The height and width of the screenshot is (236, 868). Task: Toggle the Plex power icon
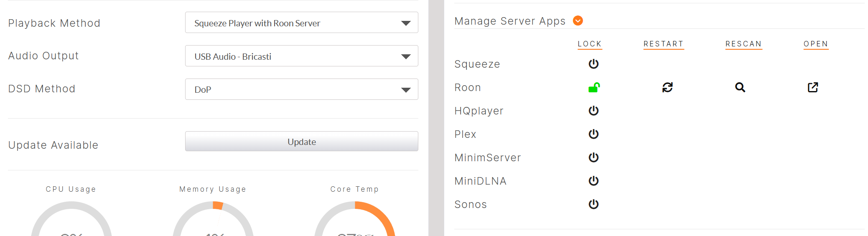pos(593,134)
